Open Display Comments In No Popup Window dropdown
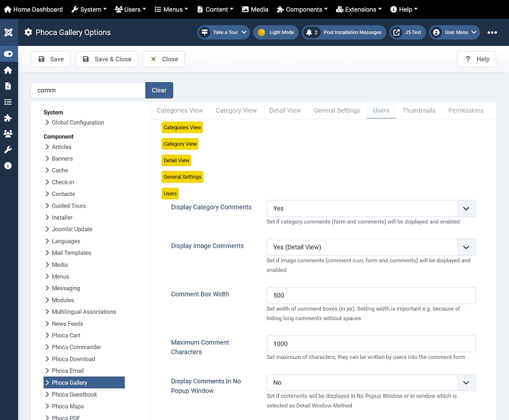 370,382
